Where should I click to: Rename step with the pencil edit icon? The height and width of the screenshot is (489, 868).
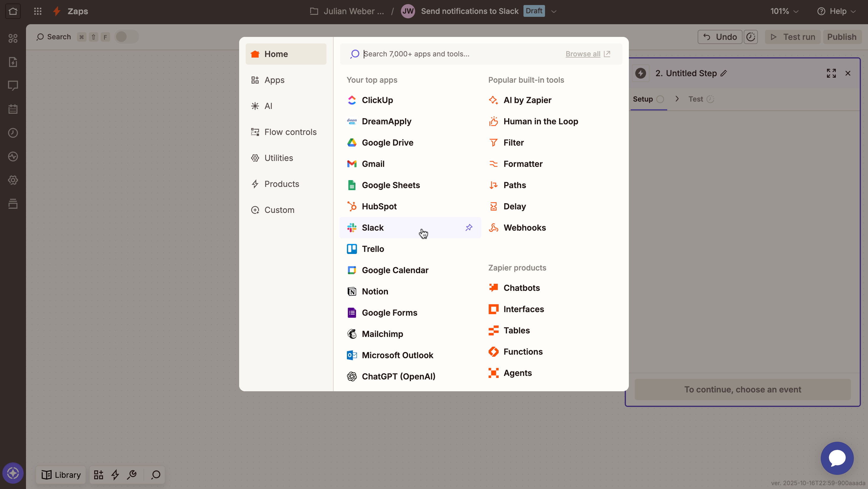point(724,73)
